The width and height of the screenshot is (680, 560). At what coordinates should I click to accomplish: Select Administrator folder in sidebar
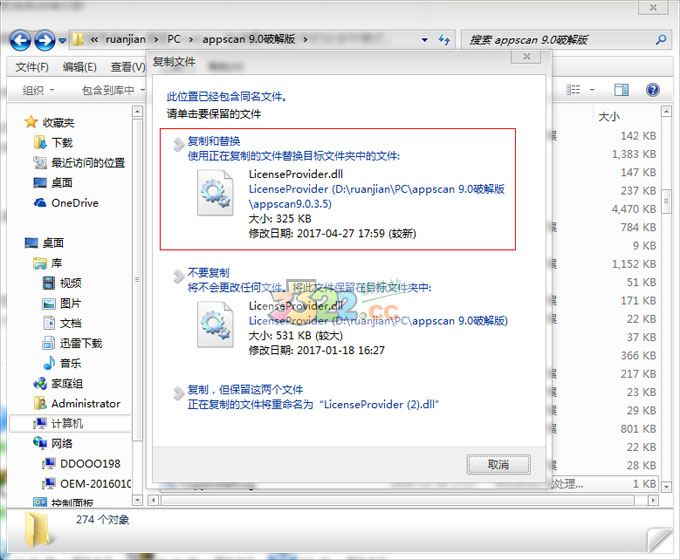[85, 403]
